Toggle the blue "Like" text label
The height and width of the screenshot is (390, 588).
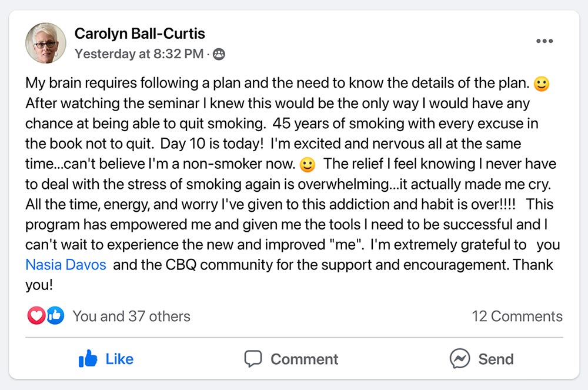(119, 359)
